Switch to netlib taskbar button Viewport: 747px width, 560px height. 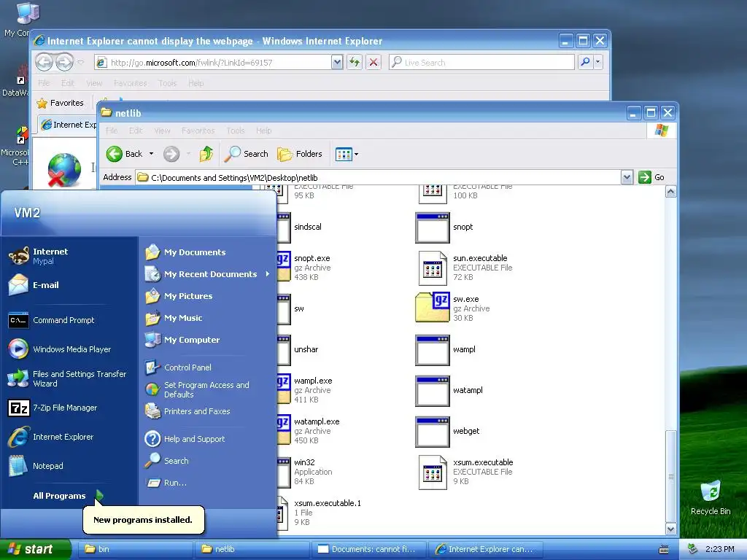(x=252, y=549)
